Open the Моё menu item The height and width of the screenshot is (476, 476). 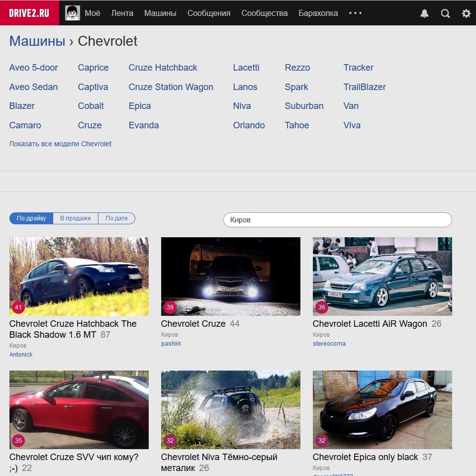click(93, 13)
